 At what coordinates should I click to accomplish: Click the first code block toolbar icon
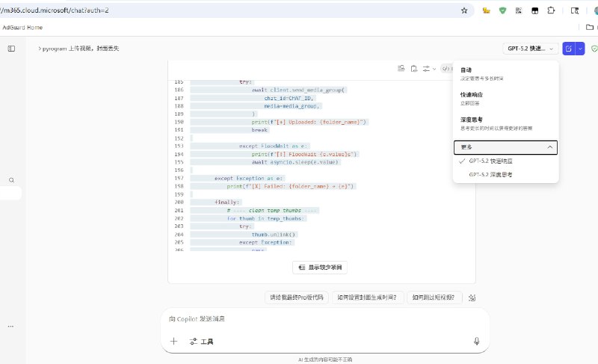coord(401,68)
